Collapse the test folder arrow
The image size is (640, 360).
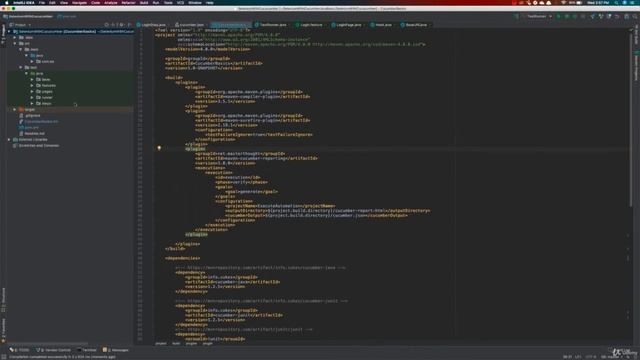pyautogui.click(x=21, y=67)
